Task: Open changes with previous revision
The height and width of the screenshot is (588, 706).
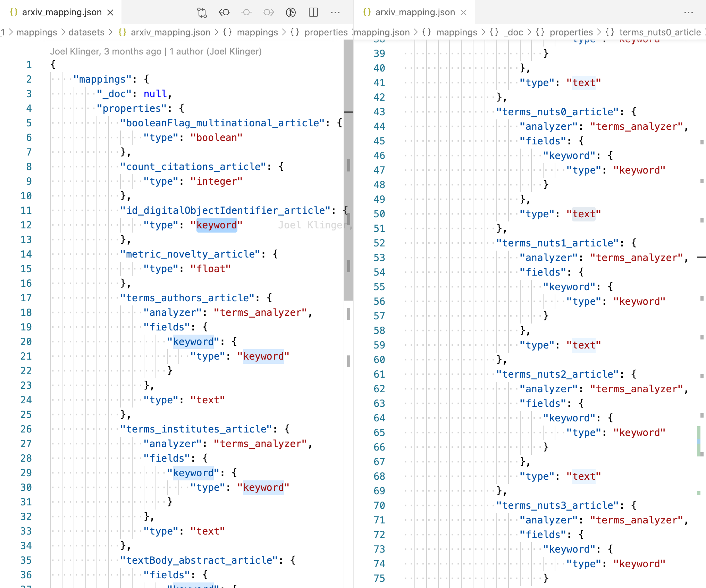Action: [x=224, y=12]
